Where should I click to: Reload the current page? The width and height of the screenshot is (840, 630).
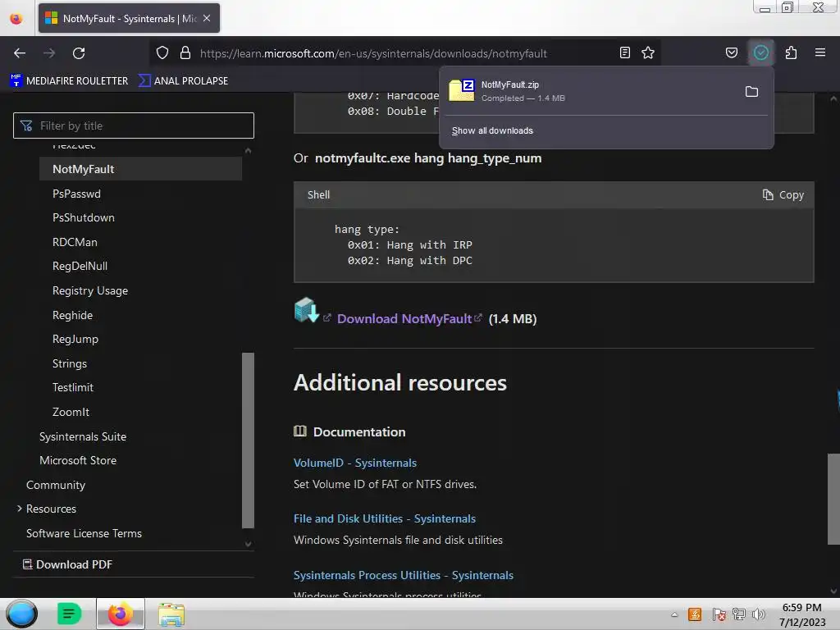[x=79, y=53]
